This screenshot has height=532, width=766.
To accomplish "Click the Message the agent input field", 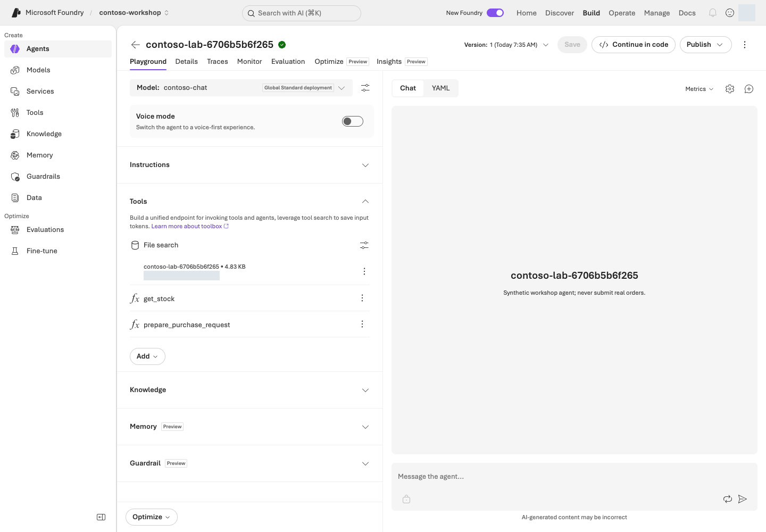I will click(574, 477).
